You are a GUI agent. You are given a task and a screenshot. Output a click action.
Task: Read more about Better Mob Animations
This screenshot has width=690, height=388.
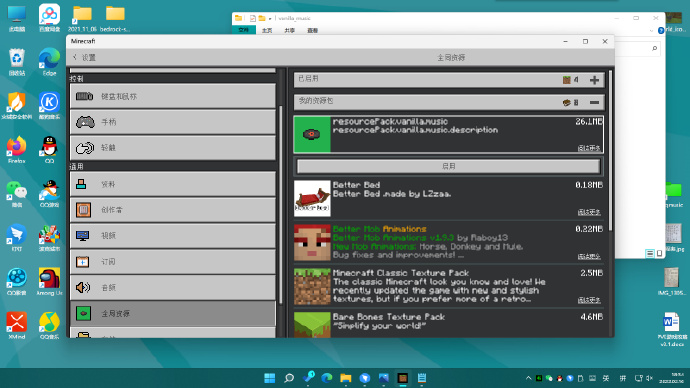(589, 256)
